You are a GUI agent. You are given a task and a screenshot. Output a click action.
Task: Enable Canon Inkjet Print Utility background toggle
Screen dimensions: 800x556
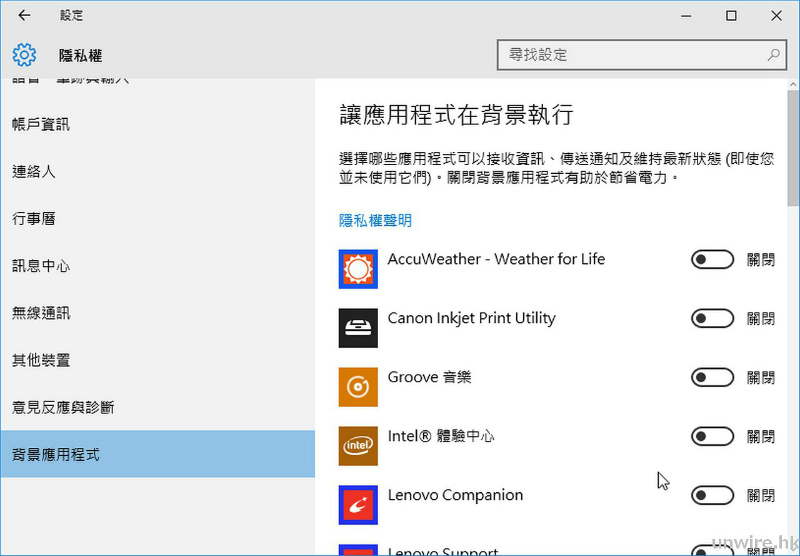coord(712,318)
